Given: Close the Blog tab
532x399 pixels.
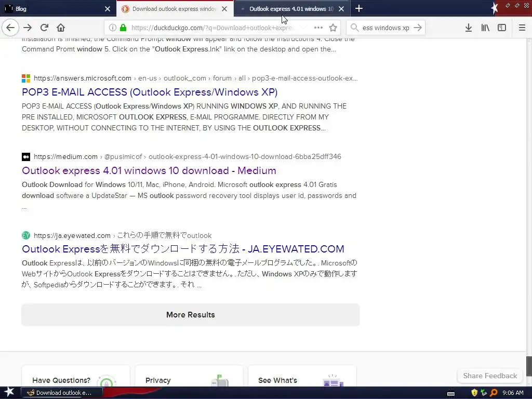Looking at the screenshot, I should [107, 9].
